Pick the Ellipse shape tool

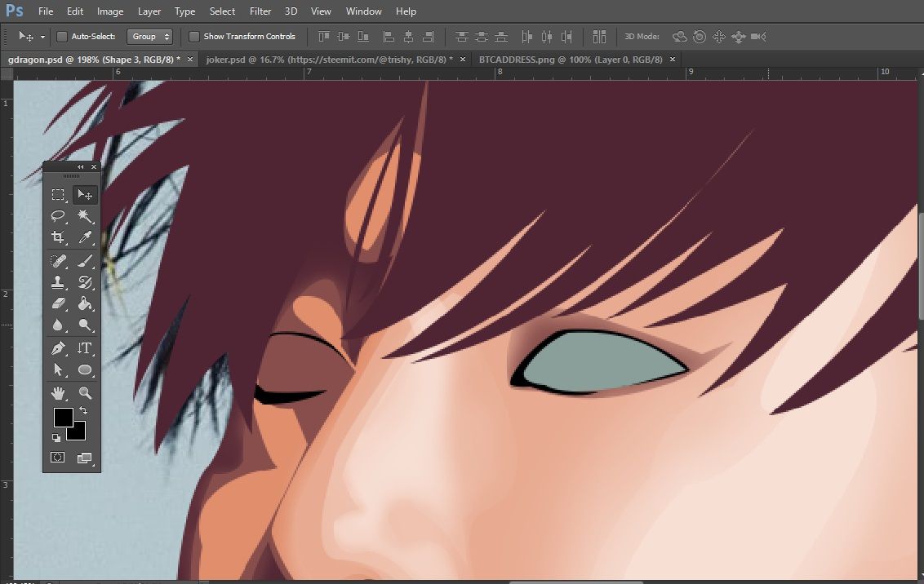[x=85, y=369]
